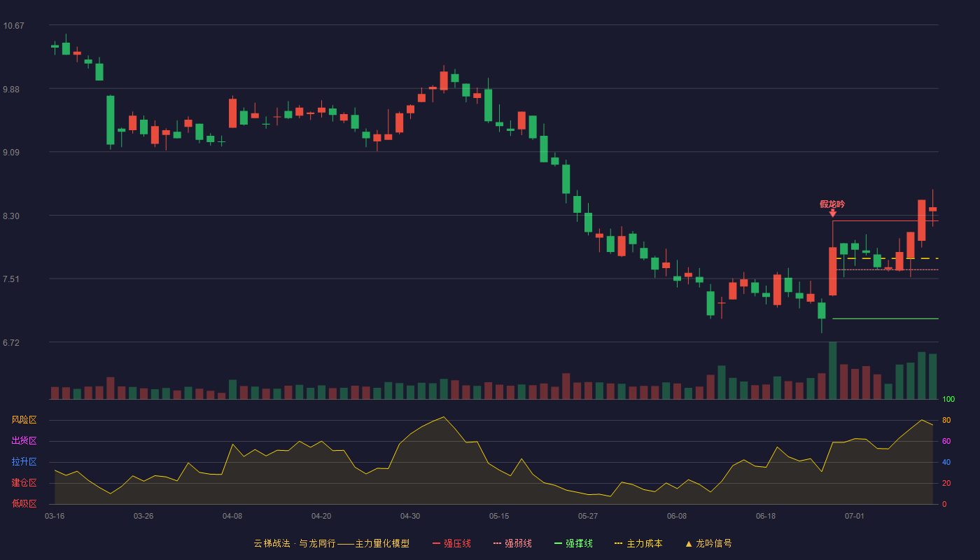Click the long red candlestick beneath the 假龙吟 marker
The width and height of the screenshot is (980, 560).
pyautogui.click(x=833, y=271)
